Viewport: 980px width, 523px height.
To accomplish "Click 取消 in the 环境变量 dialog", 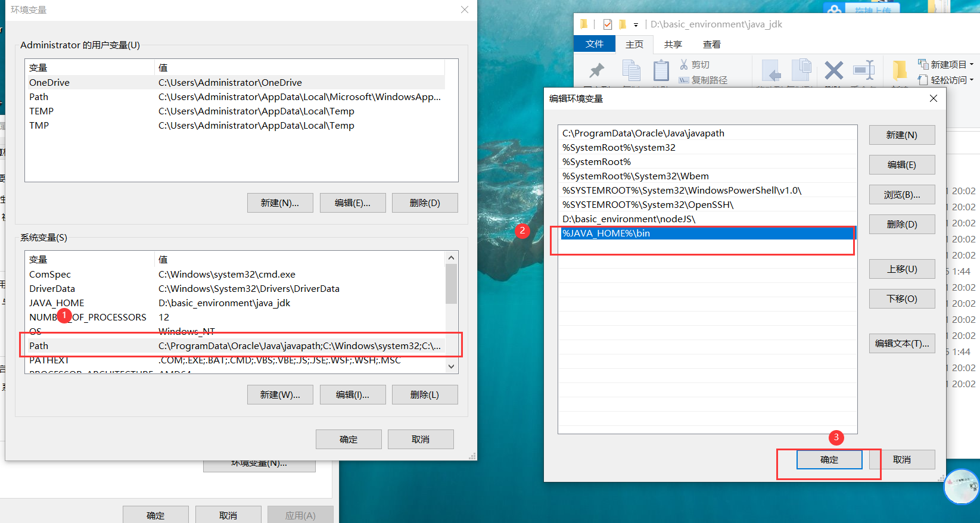I will point(421,440).
